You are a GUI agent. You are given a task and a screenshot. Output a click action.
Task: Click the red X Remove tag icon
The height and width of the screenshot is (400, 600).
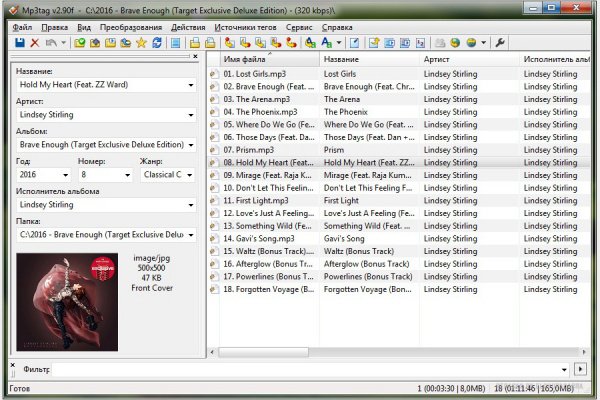point(35,42)
